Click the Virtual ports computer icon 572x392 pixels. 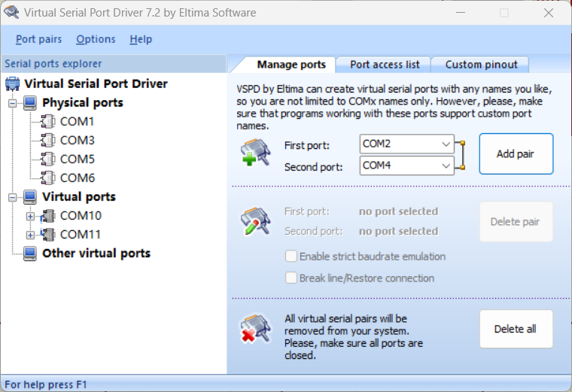point(30,197)
